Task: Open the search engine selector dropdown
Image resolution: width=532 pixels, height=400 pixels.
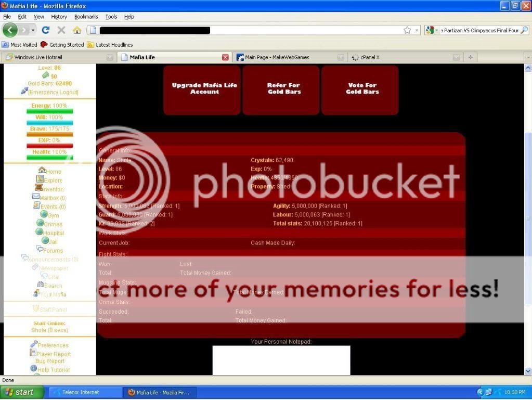Action: point(432,30)
